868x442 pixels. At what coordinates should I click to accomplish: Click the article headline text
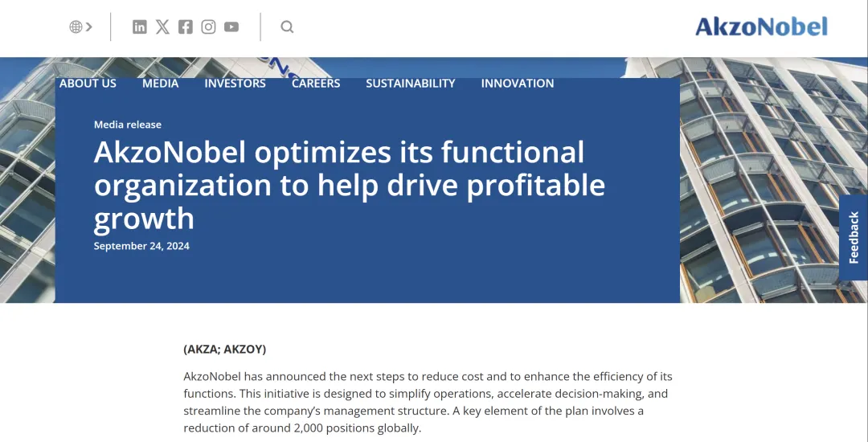click(350, 185)
